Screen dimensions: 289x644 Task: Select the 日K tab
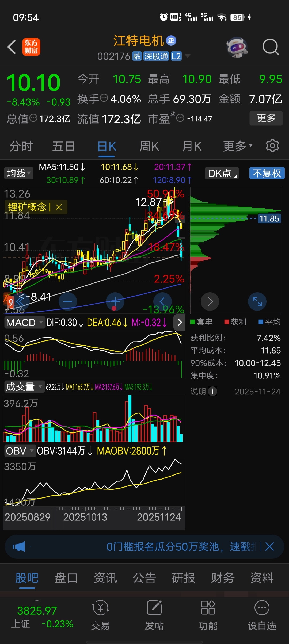(x=107, y=146)
